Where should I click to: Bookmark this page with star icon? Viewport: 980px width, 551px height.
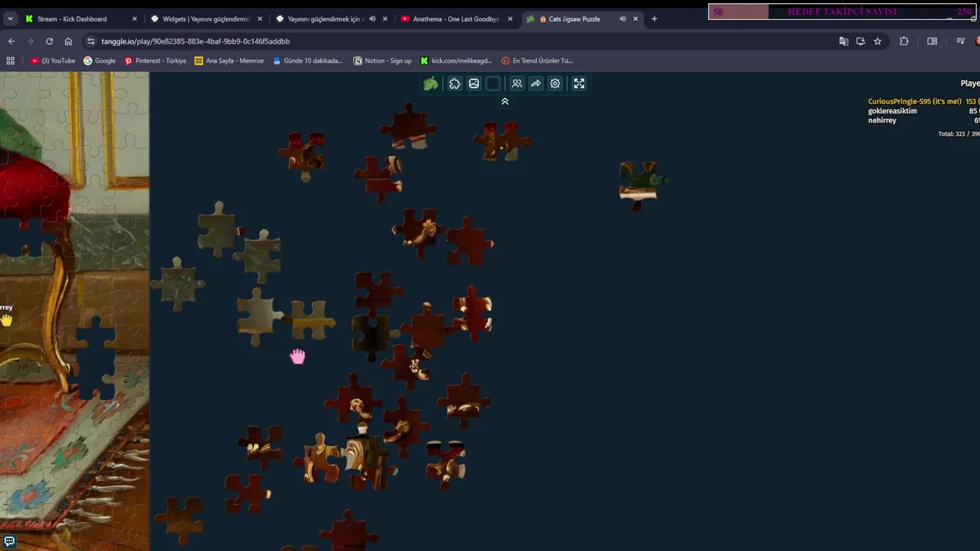pos(877,41)
